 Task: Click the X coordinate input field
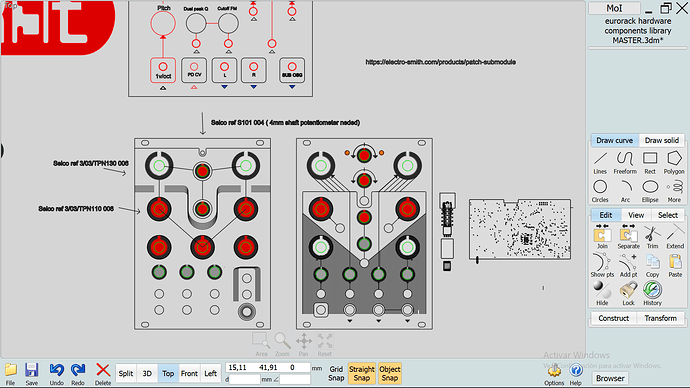[240, 367]
